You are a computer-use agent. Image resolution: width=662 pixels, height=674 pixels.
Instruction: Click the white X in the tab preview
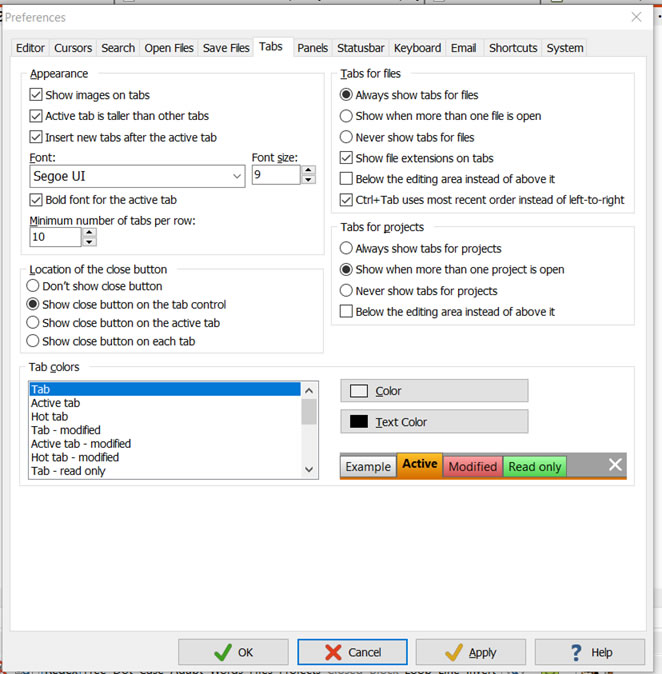pos(615,464)
